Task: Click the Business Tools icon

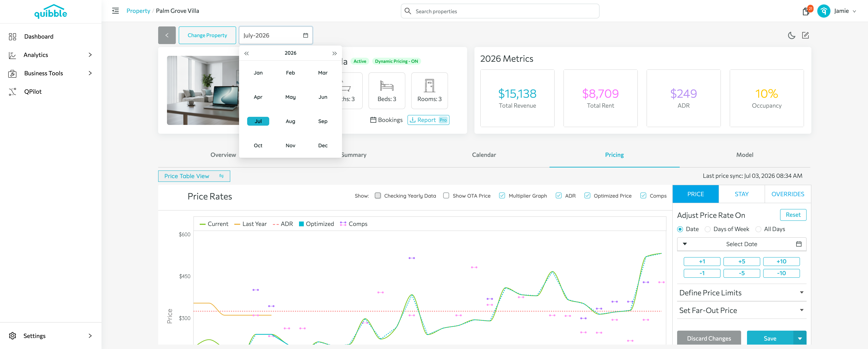Action: [13, 73]
